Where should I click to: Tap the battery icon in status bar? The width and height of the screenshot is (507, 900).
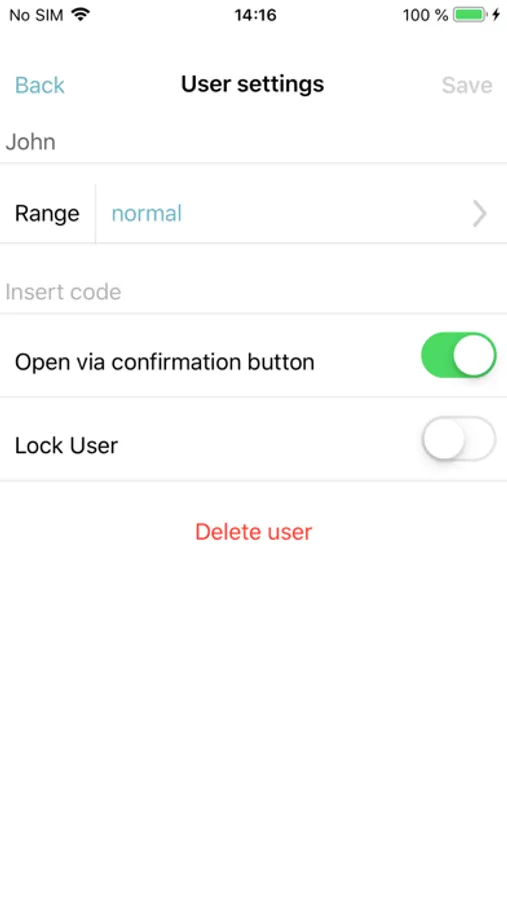[471, 15]
